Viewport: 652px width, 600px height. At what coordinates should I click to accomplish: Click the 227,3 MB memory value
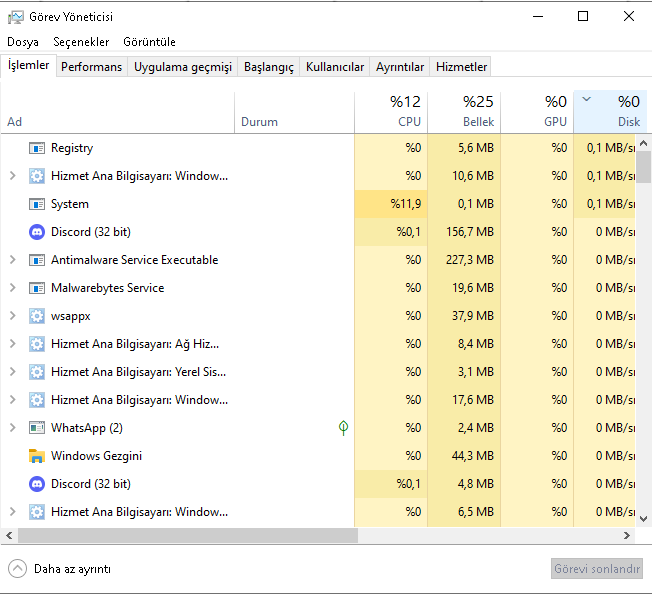coord(470,260)
